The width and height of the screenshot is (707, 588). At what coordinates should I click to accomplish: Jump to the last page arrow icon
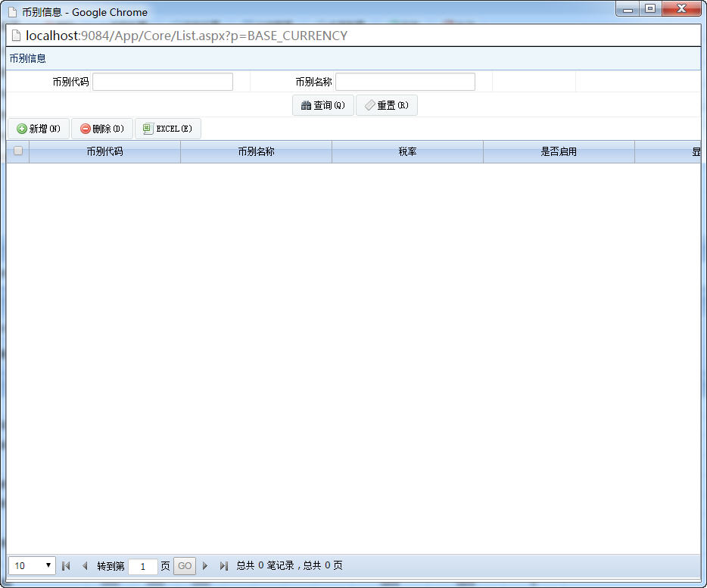(223, 565)
